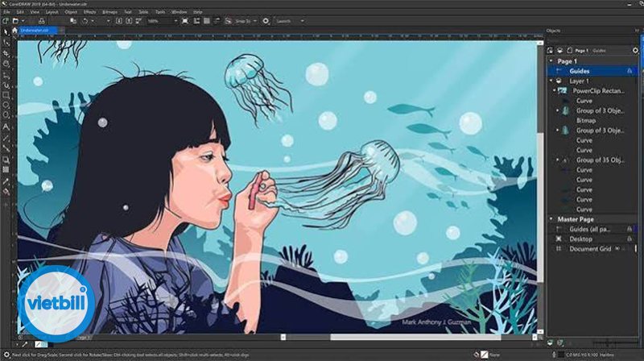Open the Undo history dropdown arrow

(x=93, y=21)
